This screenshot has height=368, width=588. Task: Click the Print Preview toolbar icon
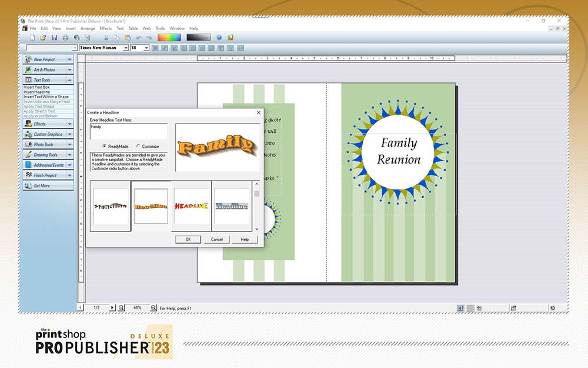(x=88, y=38)
